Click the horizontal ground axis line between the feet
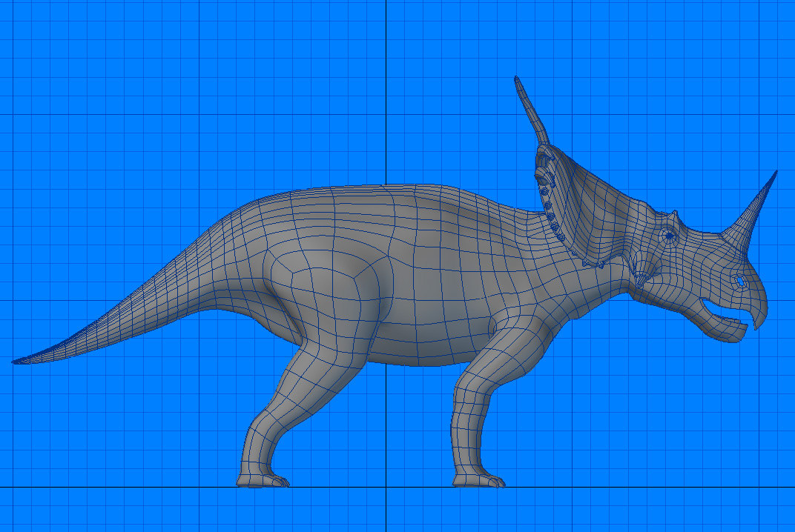 [x=371, y=487]
